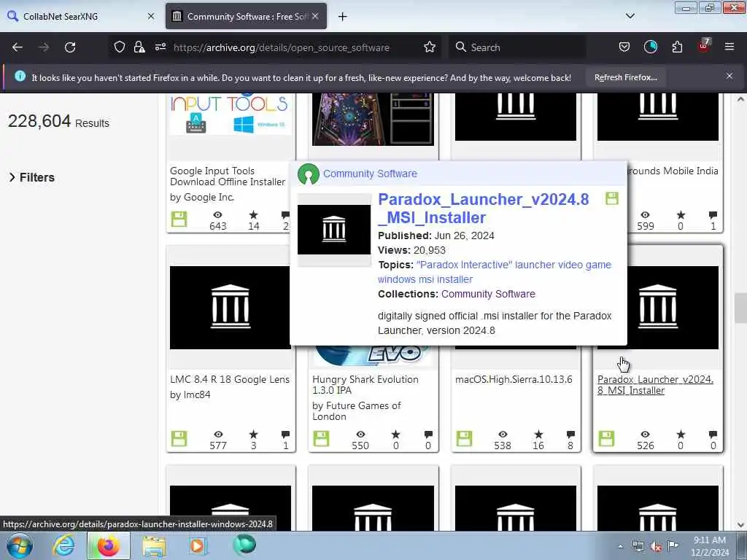Click the favorites star on Paradox Launcher card
The height and width of the screenshot is (560, 747).
(x=681, y=435)
